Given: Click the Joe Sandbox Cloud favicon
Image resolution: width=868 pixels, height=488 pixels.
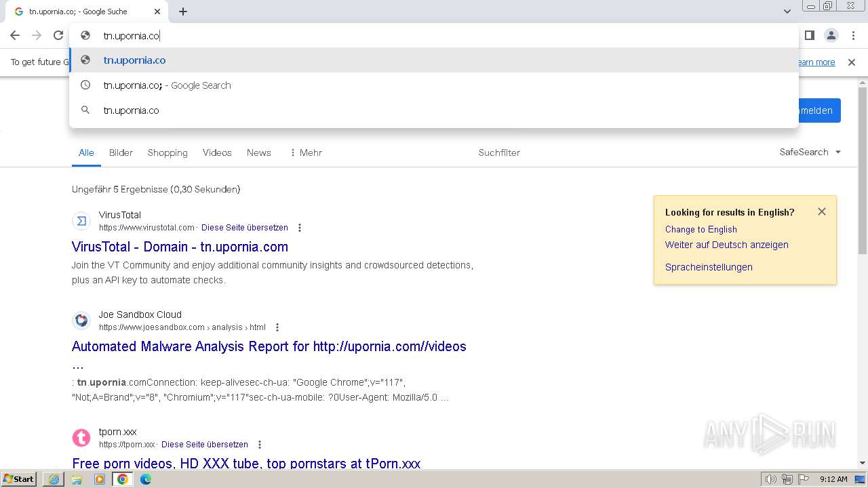Looking at the screenshot, I should pos(81,320).
